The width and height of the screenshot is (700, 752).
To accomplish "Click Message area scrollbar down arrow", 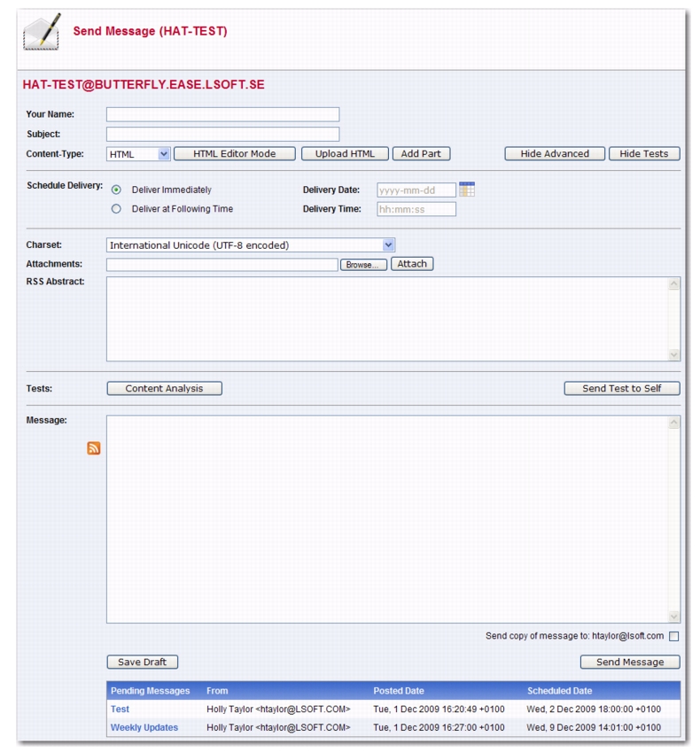I will (x=674, y=616).
